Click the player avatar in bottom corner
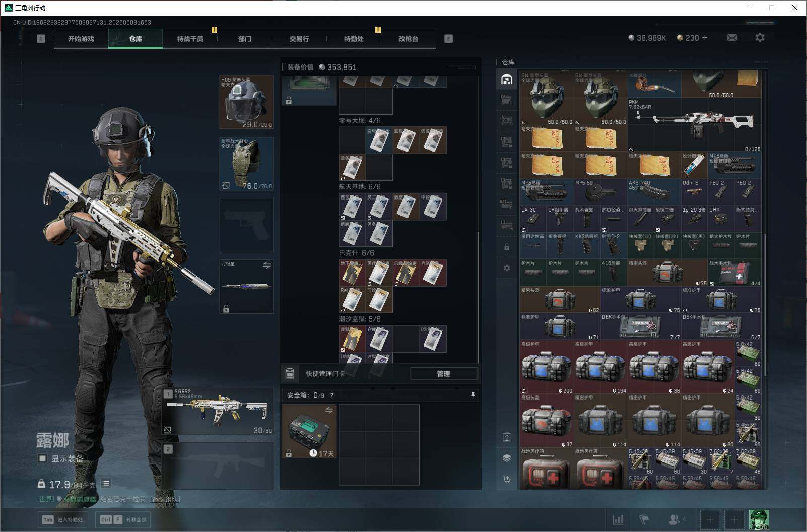The image size is (807, 532). pyautogui.click(x=759, y=519)
